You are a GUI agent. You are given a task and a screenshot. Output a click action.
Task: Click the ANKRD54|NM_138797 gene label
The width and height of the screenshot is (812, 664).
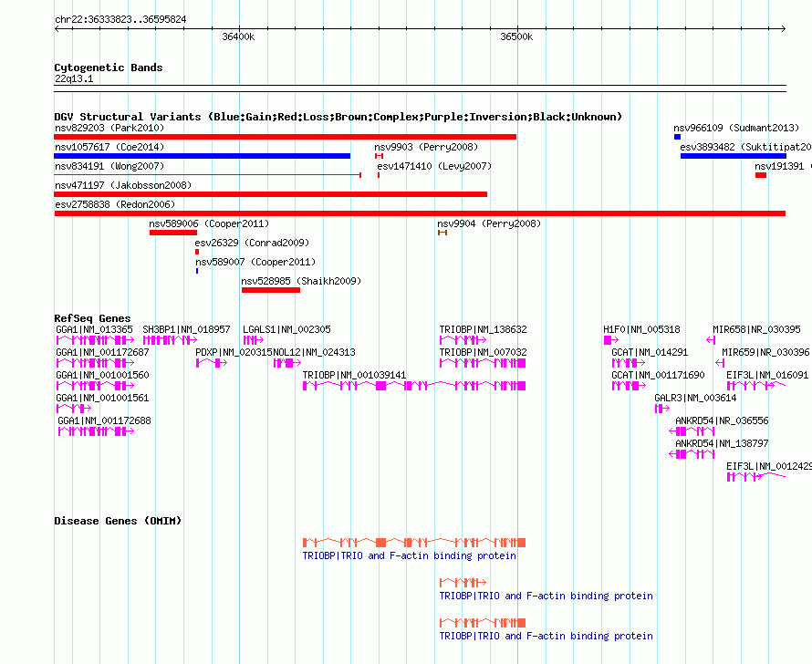pos(722,443)
